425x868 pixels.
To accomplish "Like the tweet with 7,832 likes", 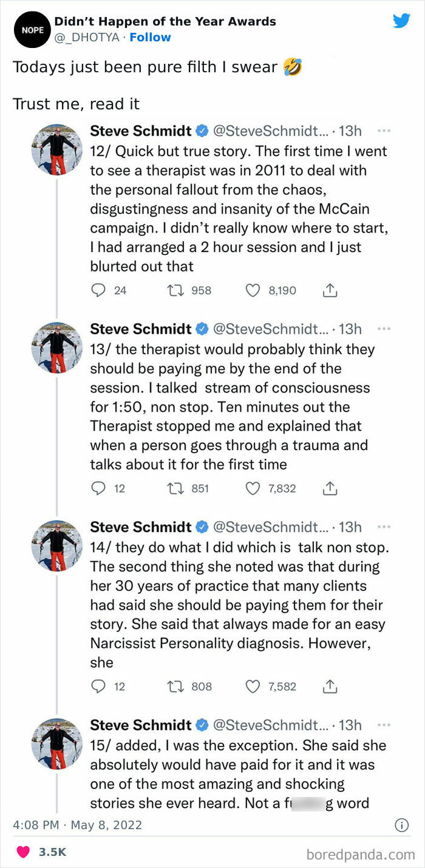I will pyautogui.click(x=253, y=488).
